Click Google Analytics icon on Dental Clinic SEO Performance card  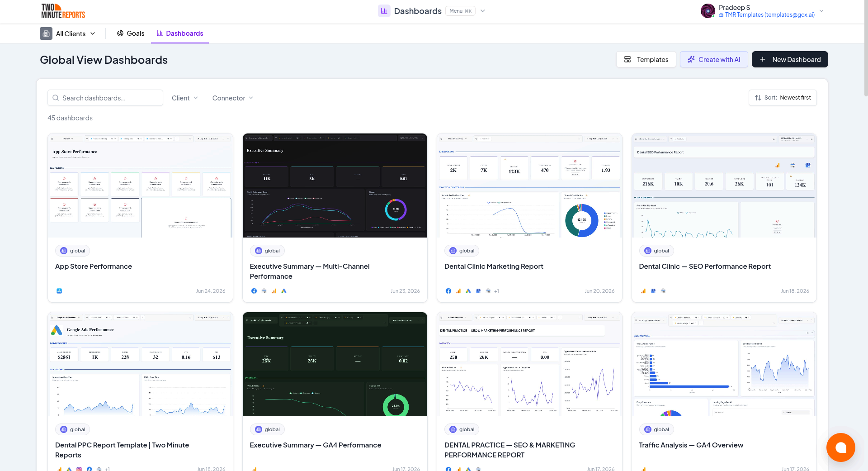643,291
